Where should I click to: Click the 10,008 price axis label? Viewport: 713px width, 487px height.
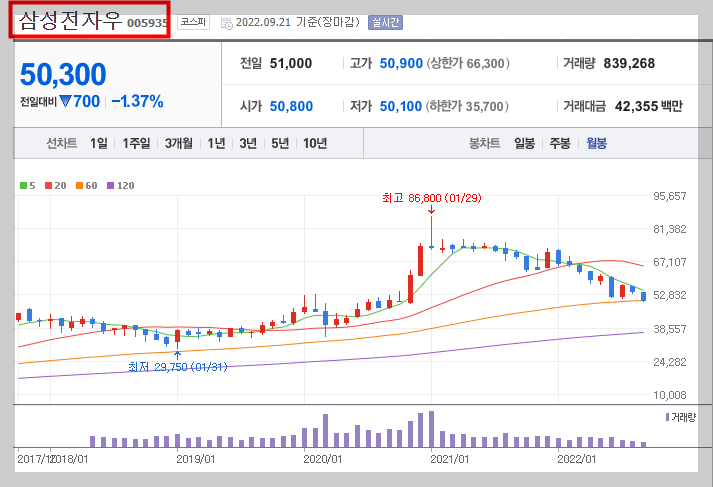pos(669,395)
